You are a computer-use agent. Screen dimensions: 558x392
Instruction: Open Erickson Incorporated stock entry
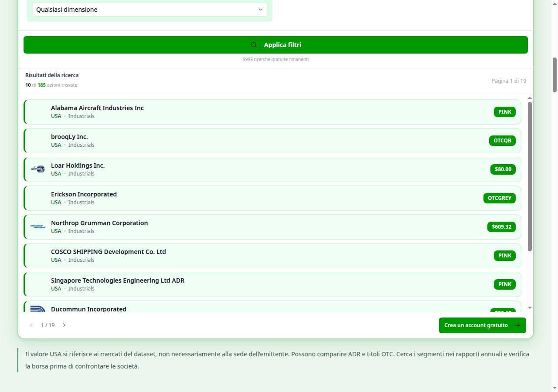(272, 198)
